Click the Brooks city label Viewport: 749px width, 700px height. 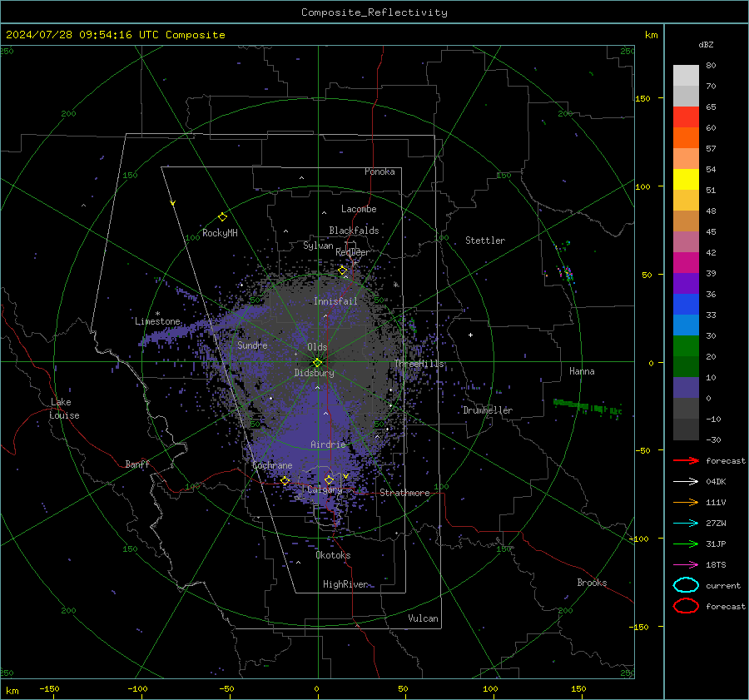592,583
